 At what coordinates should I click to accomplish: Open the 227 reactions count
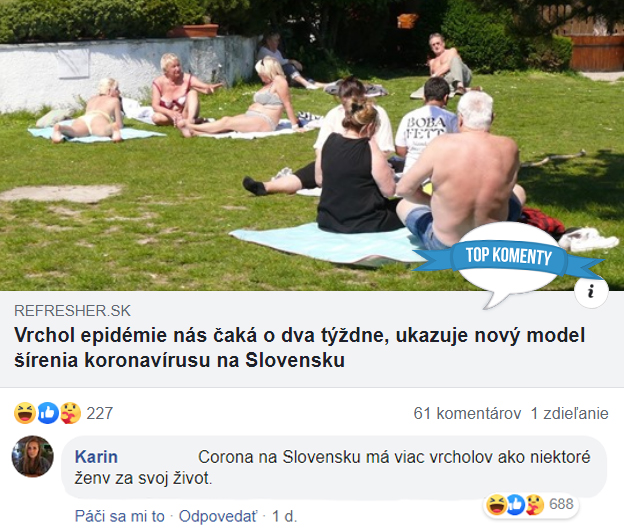[x=99, y=413]
